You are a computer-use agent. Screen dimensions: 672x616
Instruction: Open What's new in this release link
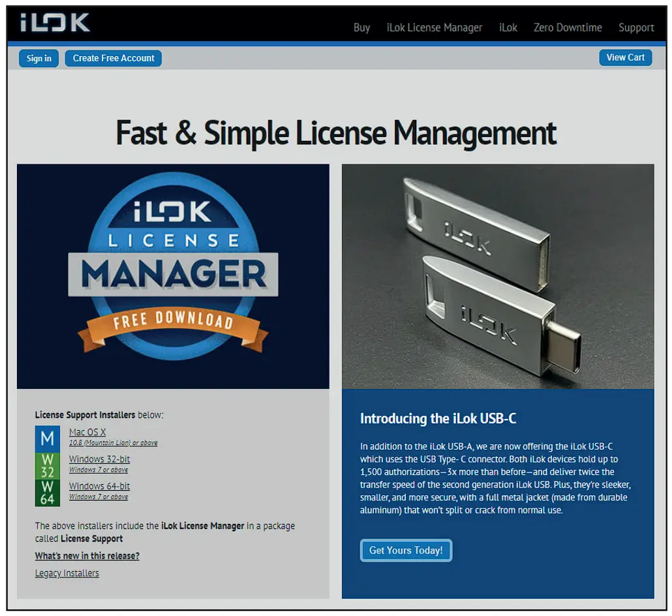pyautogui.click(x=87, y=556)
